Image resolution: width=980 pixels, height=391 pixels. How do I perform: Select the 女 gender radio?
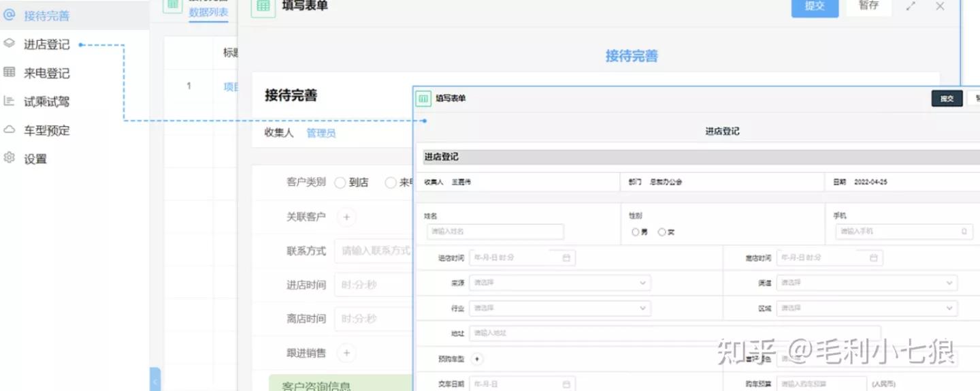pyautogui.click(x=661, y=232)
